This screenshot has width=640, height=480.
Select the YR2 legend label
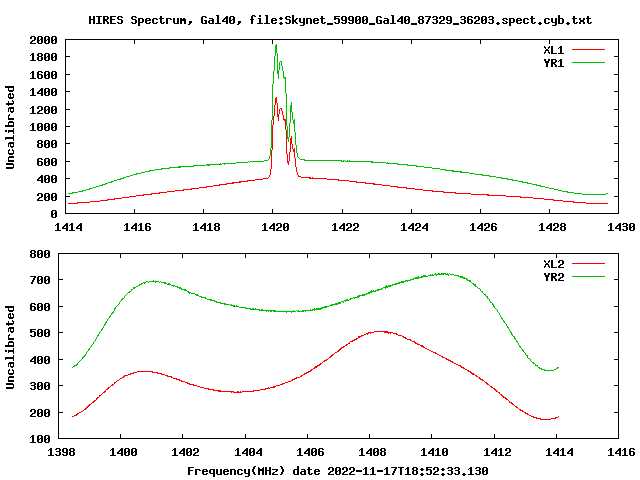[553, 277]
